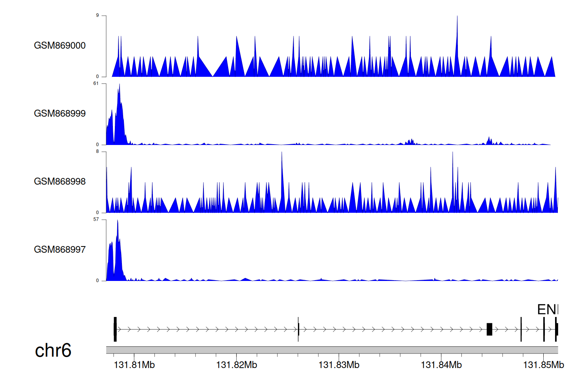Viewport: 588px width, 384px height.
Task: Click the thin exon between 131.82Mb and 131.83Mb
Action: pos(298,329)
